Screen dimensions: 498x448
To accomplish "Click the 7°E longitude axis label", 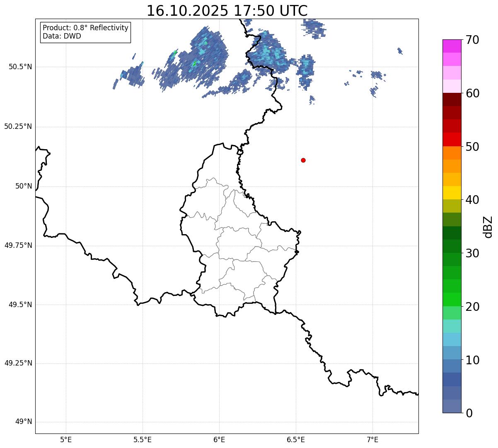I will tap(372, 439).
